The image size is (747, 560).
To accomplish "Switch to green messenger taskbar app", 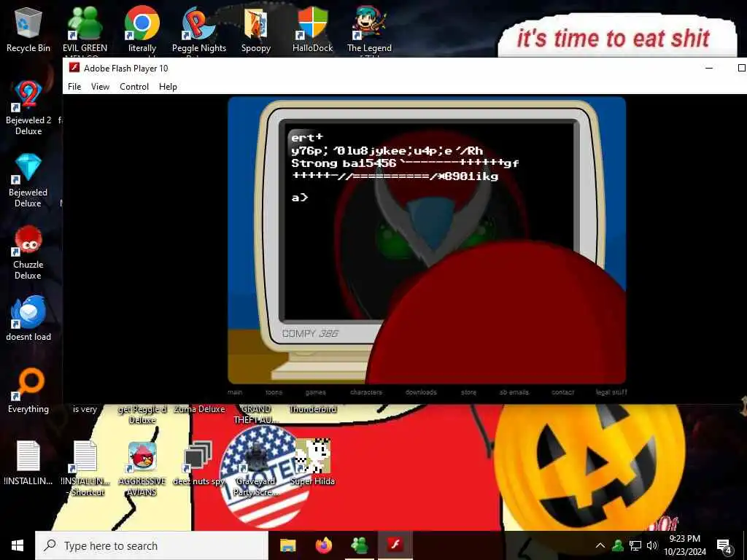I will point(359,545).
